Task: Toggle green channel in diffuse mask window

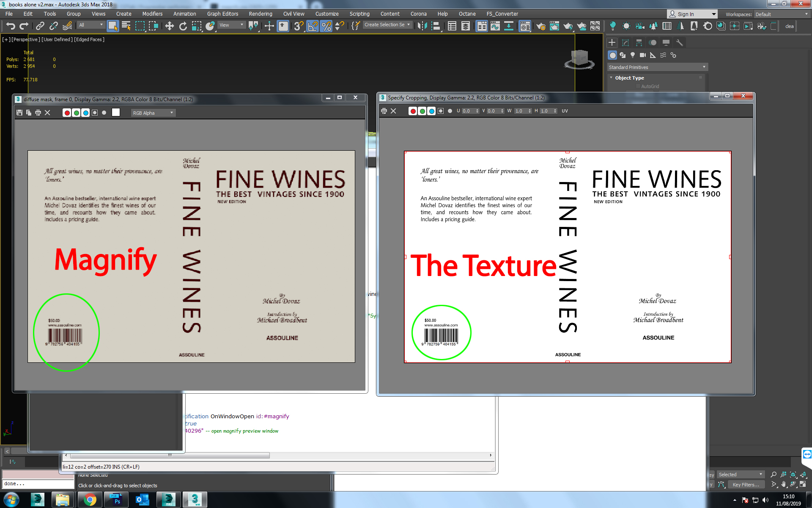Action: pyautogui.click(x=76, y=113)
